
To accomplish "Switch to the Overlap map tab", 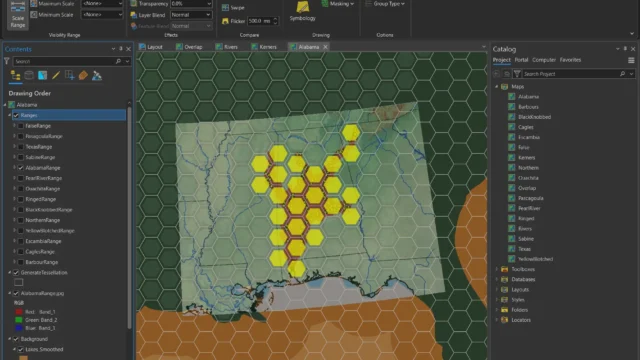I will pos(189,47).
